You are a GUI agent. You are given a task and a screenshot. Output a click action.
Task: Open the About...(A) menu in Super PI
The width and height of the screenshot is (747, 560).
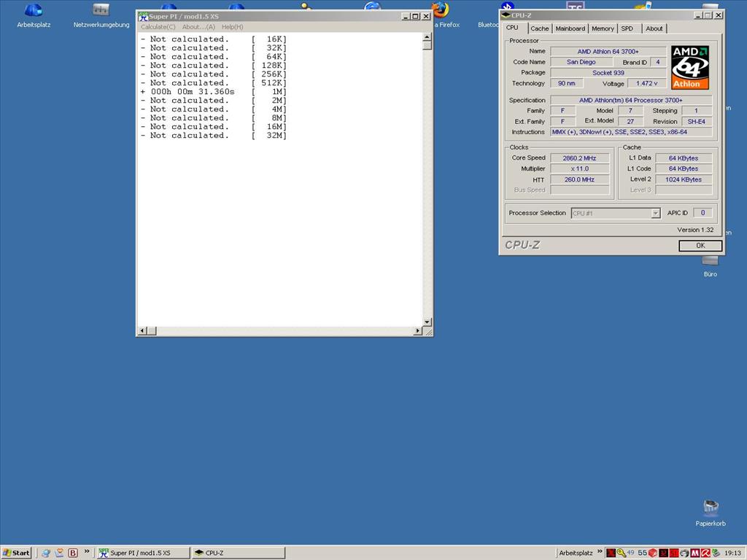click(x=198, y=27)
